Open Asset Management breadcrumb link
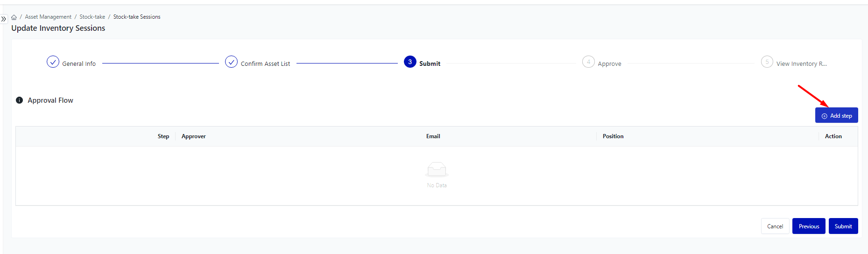This screenshot has width=868, height=254. tap(48, 17)
